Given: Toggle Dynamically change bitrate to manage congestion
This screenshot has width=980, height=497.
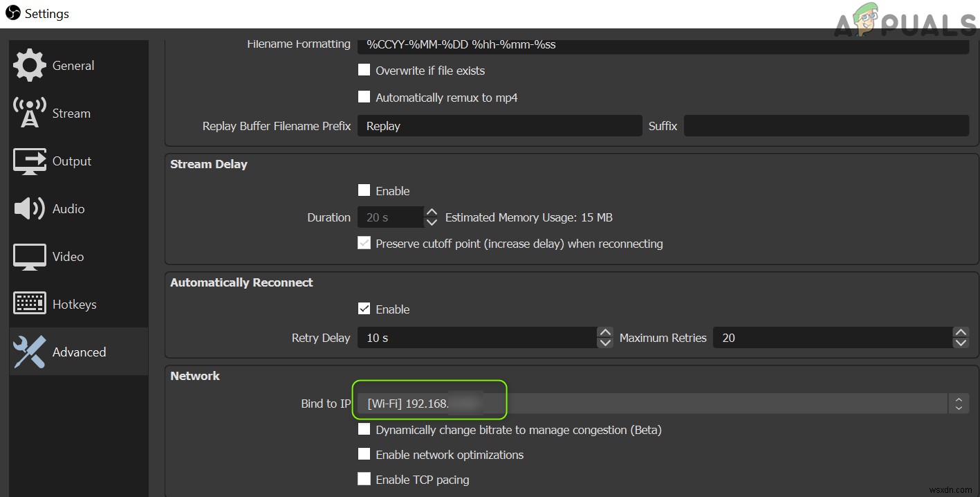Looking at the screenshot, I should pos(364,429).
